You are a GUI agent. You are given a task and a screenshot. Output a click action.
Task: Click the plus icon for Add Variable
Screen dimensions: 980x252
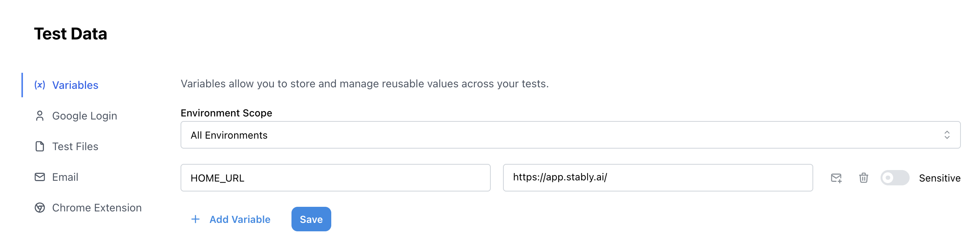[x=195, y=219]
